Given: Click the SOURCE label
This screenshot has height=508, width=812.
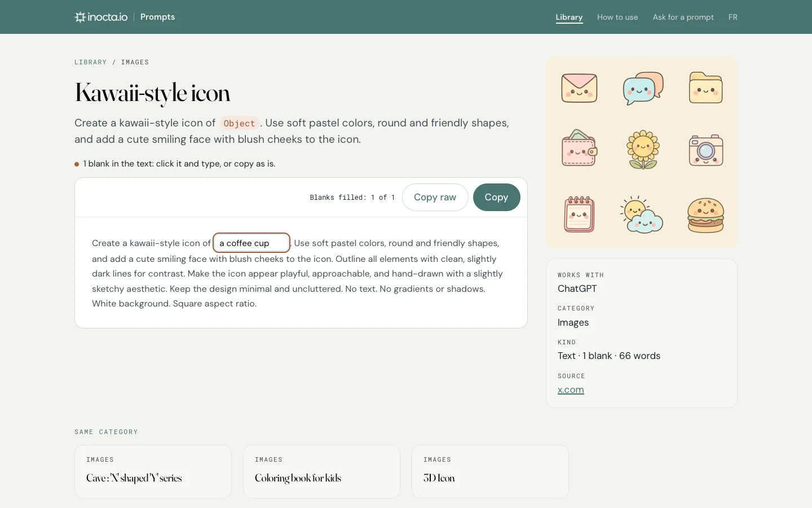Looking at the screenshot, I should (571, 376).
